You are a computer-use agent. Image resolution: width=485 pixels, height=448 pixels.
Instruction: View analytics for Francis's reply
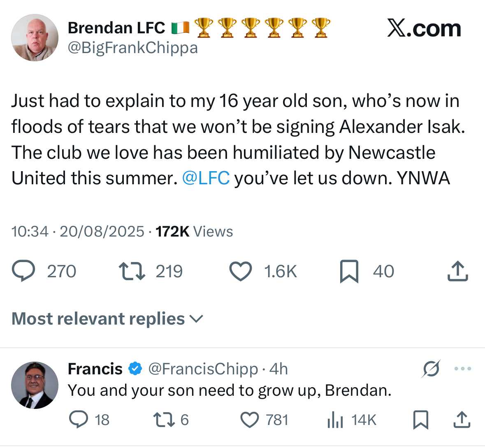(x=335, y=420)
